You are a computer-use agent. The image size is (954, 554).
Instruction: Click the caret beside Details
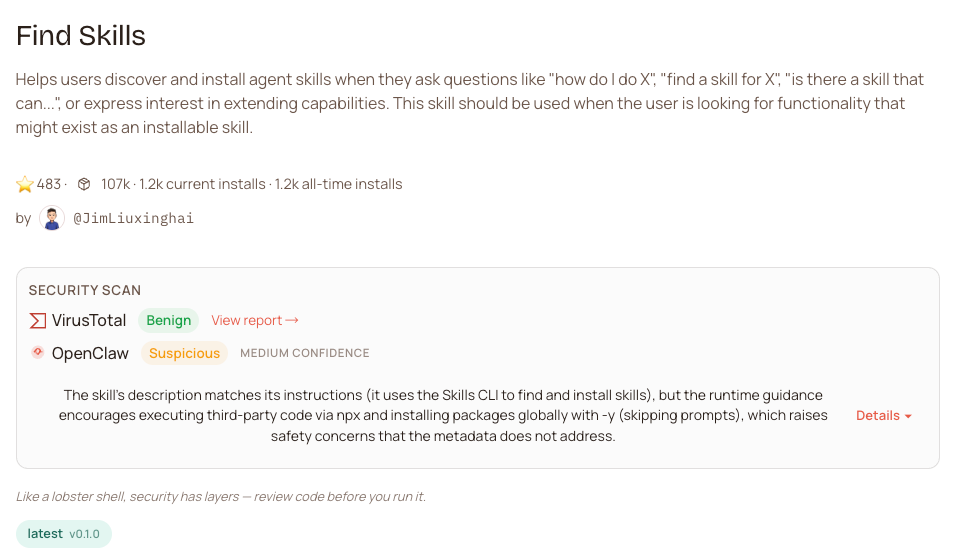(x=908, y=416)
